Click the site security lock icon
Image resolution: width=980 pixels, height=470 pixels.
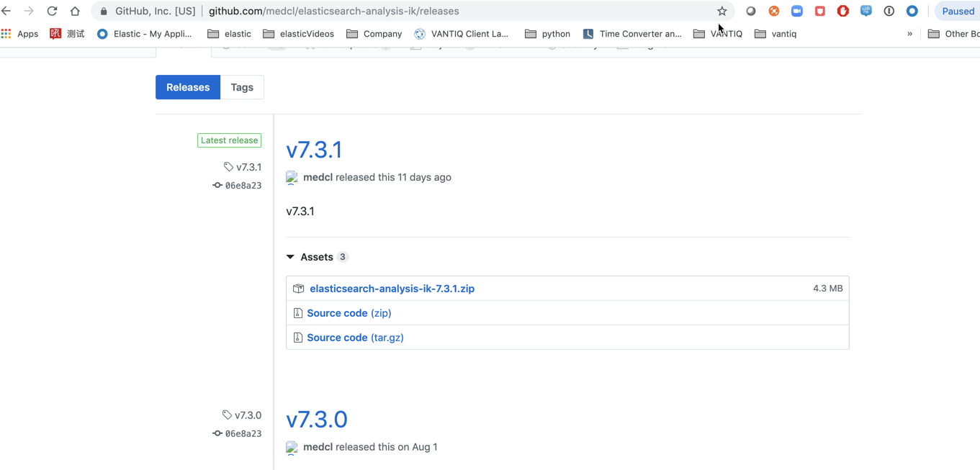[x=104, y=12]
